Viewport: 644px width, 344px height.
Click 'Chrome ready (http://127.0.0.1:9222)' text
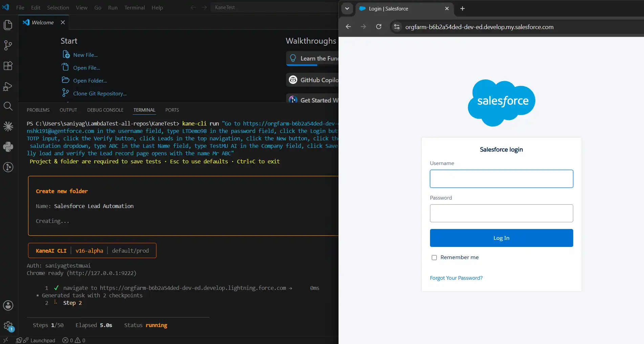[x=82, y=273]
